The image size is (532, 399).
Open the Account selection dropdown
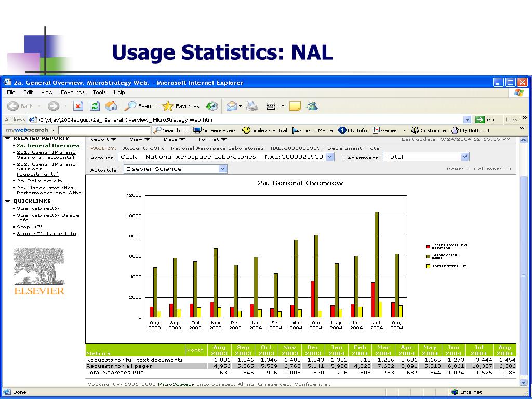(x=329, y=157)
